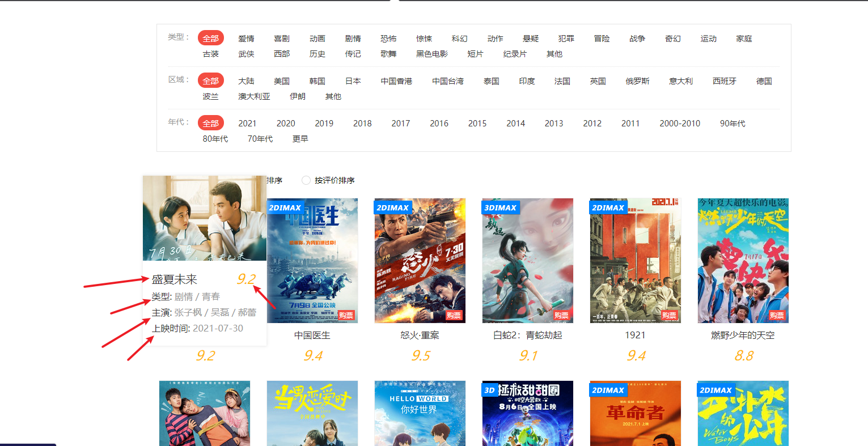The height and width of the screenshot is (446, 868).
Task: Choose 中国台湾 as the region filter
Action: 448,81
